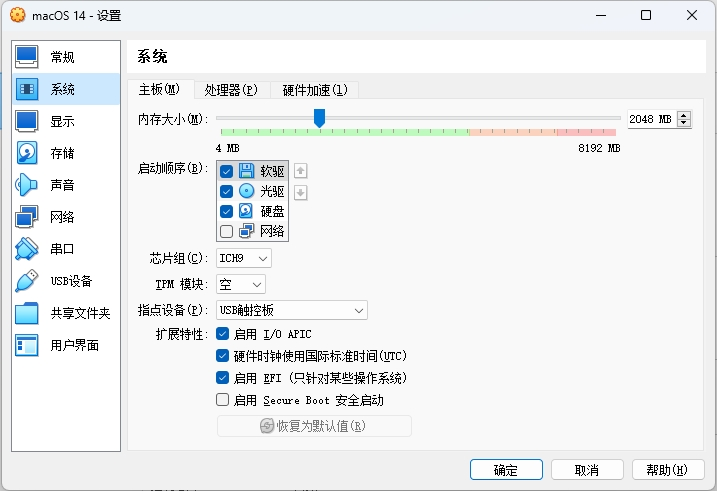Open the 常规 settings icon in sidebar
Screen dimensions: 717x491
(27, 57)
